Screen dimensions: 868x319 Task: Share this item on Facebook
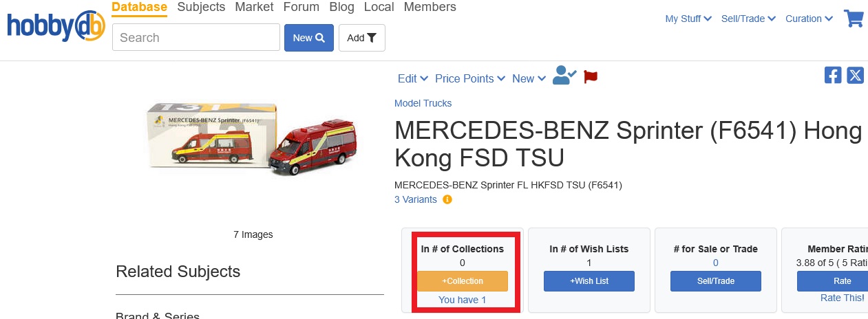(x=833, y=76)
